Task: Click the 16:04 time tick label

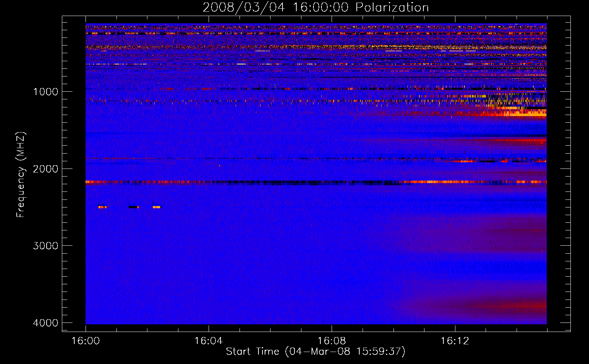Action: (209, 341)
